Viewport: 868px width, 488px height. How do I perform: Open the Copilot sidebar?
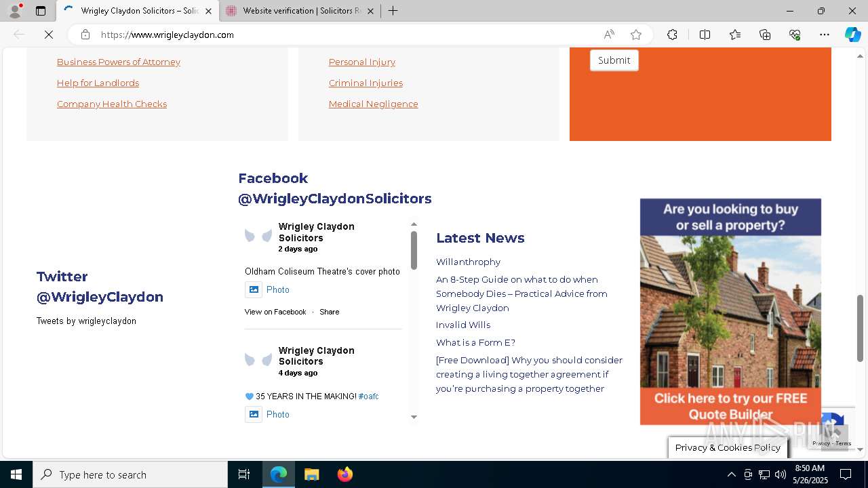tap(852, 35)
